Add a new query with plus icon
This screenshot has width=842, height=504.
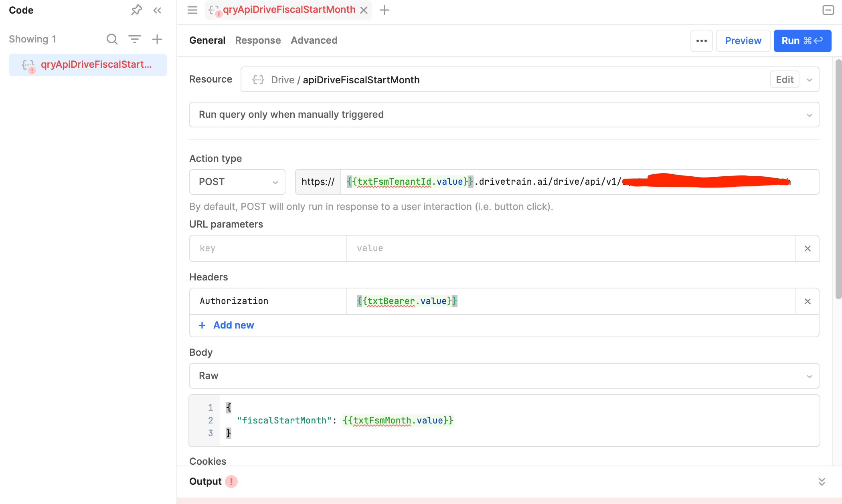click(x=157, y=39)
